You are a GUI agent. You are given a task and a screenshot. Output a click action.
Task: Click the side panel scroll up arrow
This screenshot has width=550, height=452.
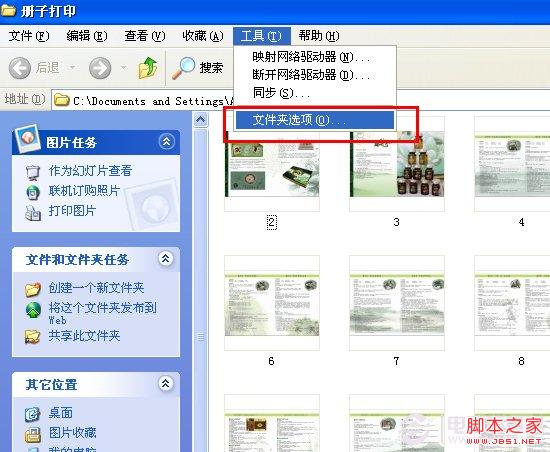(201, 120)
